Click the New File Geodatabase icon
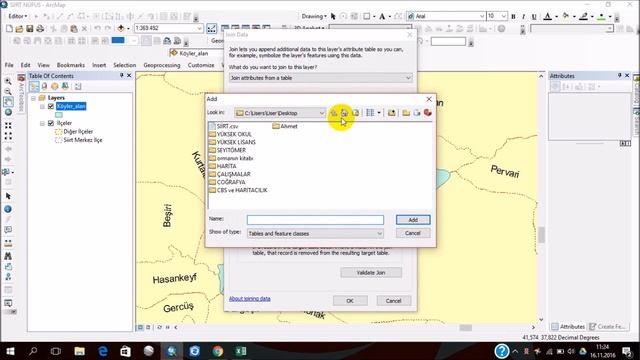Screen dimensions: 640x360 417,113
